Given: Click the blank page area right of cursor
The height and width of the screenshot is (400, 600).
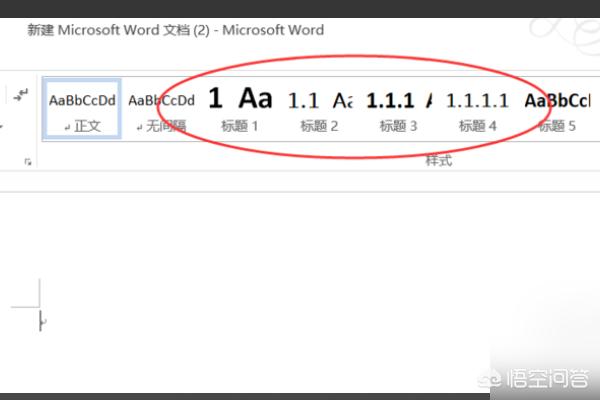Looking at the screenshot, I should point(300,320).
